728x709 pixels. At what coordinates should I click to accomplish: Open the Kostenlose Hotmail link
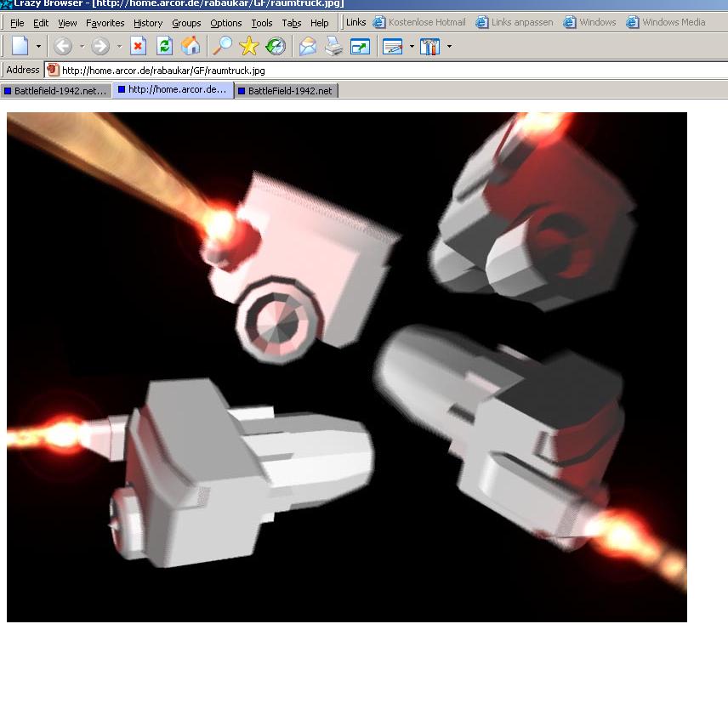tap(419, 22)
